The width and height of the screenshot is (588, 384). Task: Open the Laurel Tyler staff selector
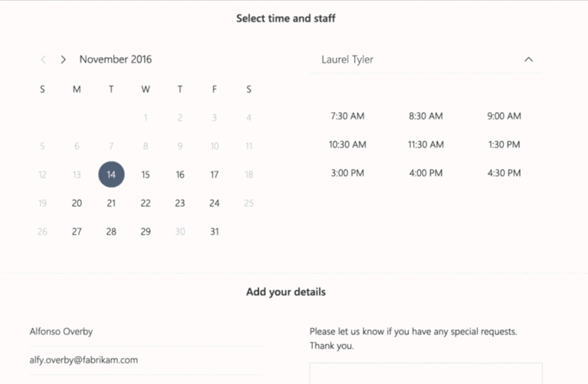pos(347,60)
